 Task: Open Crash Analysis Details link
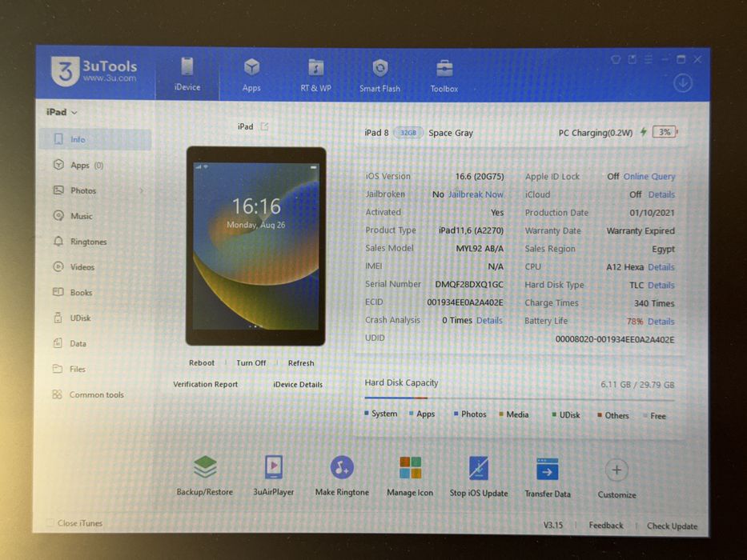[489, 321]
